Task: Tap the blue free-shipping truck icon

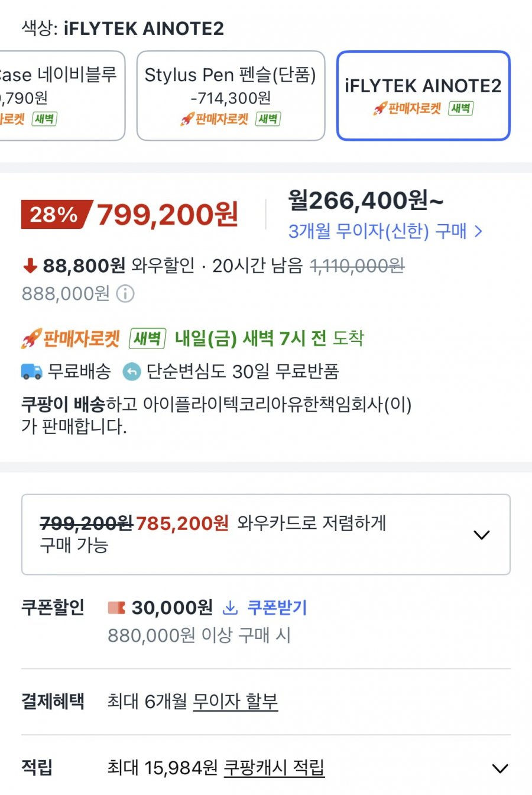Action: point(31,371)
